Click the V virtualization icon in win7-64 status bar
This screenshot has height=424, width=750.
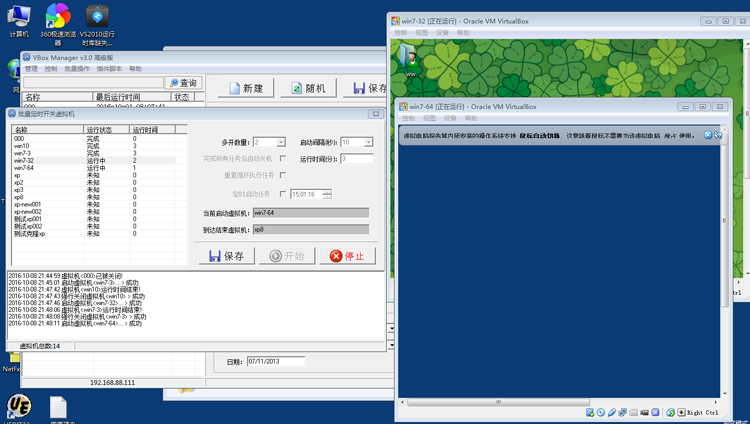coord(655,412)
